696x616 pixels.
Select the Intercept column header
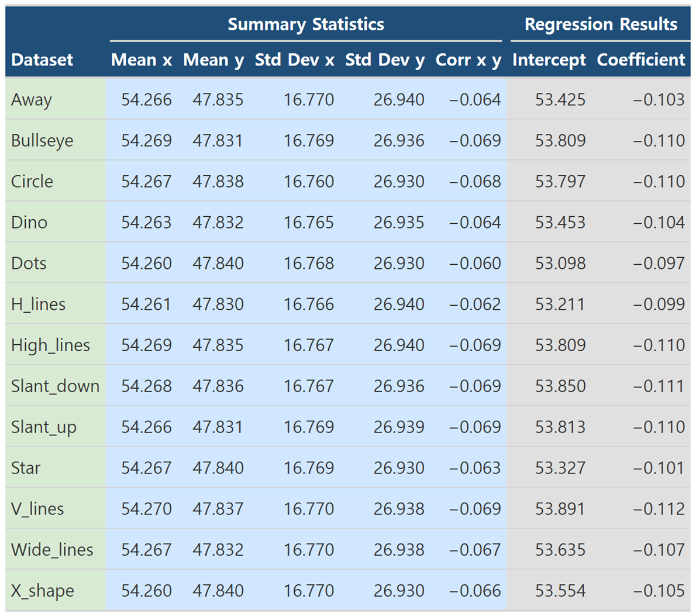[x=549, y=60]
